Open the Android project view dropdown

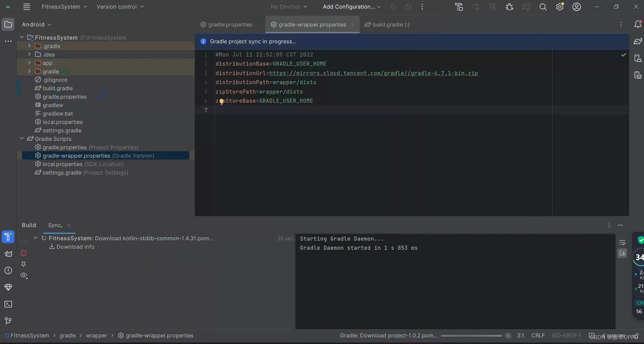click(36, 25)
